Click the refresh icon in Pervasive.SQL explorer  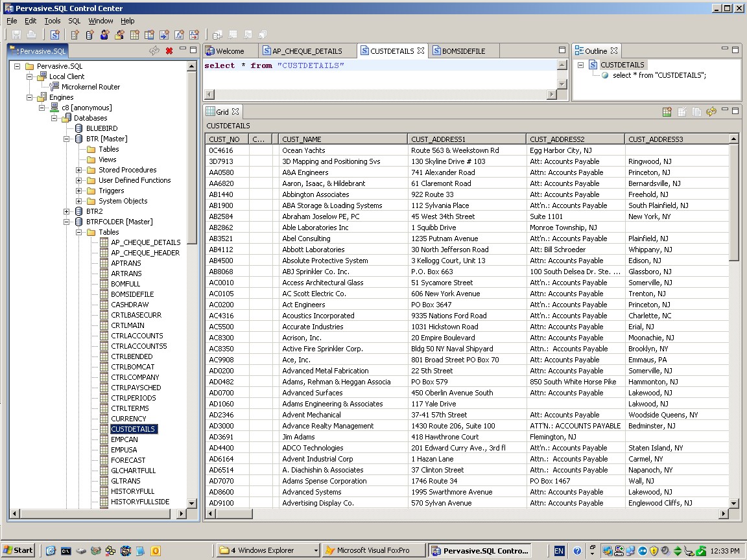[154, 51]
